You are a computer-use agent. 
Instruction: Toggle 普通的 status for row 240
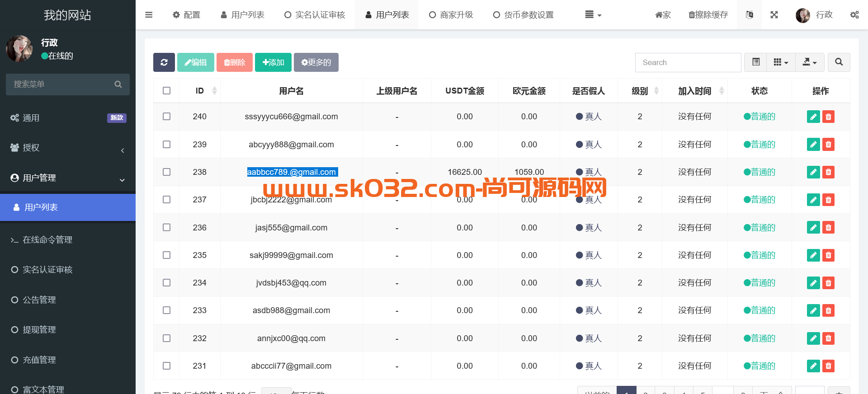759,117
